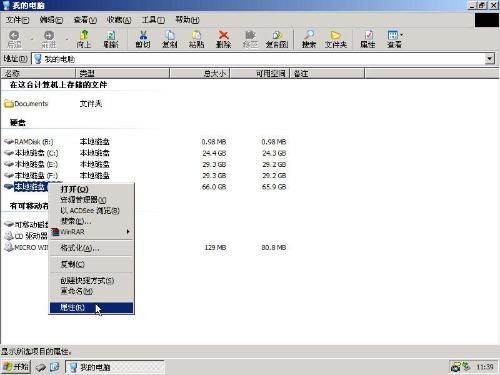Image resolution: width=500 pixels, height=375 pixels.
Task: Select the removable disk (可移动磁盘) icon
Action: tap(9, 225)
